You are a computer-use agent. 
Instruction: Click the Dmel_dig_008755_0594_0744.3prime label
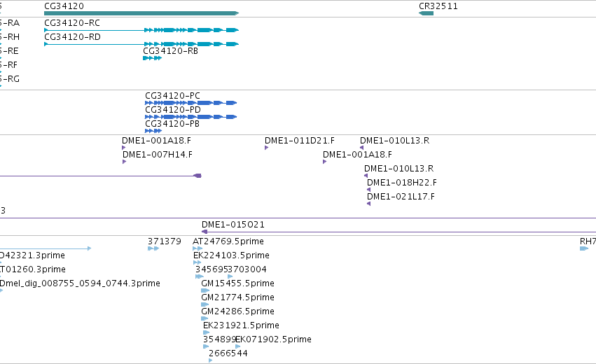point(80,283)
